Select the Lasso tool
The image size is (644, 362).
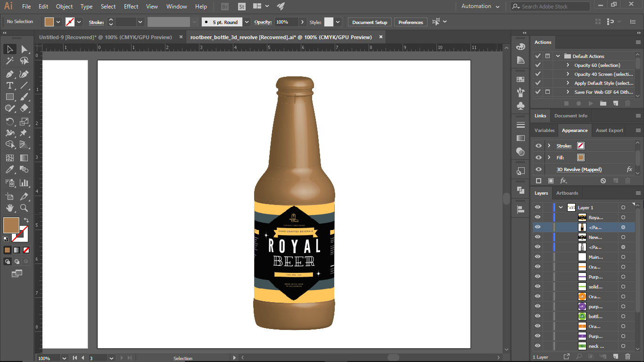[24, 61]
